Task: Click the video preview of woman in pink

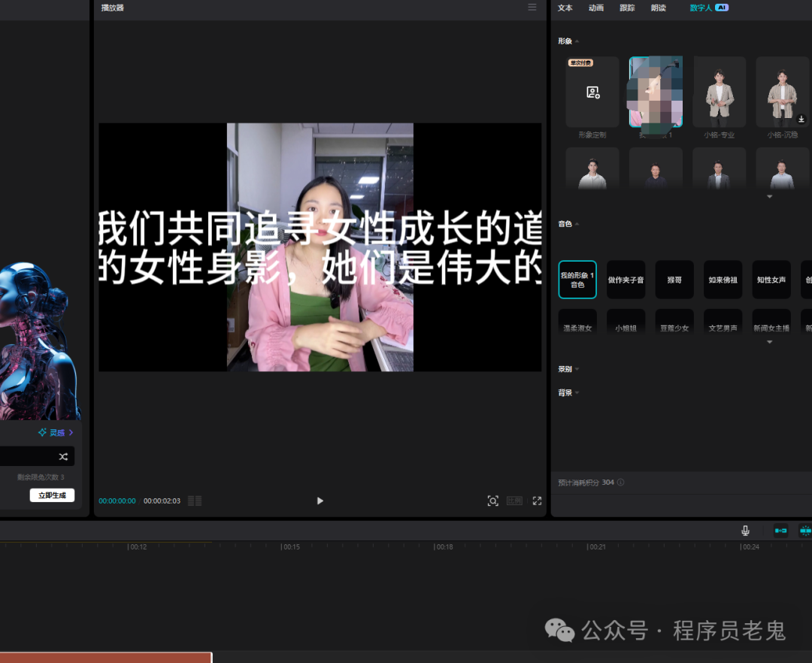Action: tap(320, 247)
